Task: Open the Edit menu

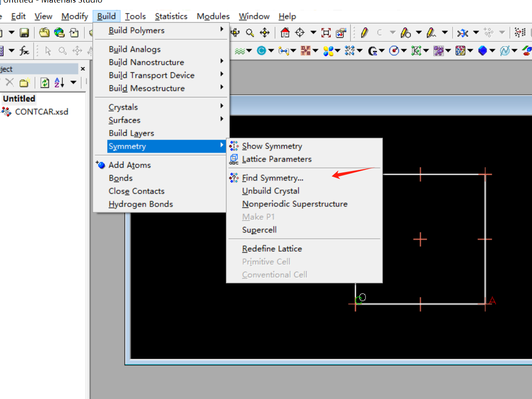Action: 18,16
